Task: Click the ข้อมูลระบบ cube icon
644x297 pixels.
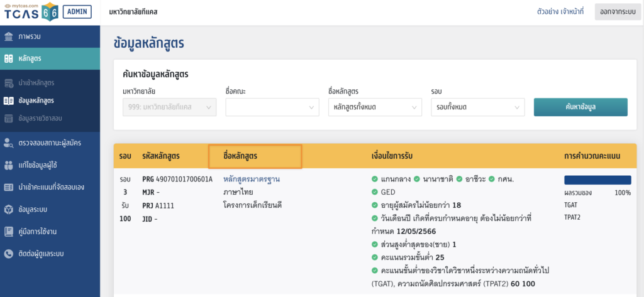Action: 9,209
